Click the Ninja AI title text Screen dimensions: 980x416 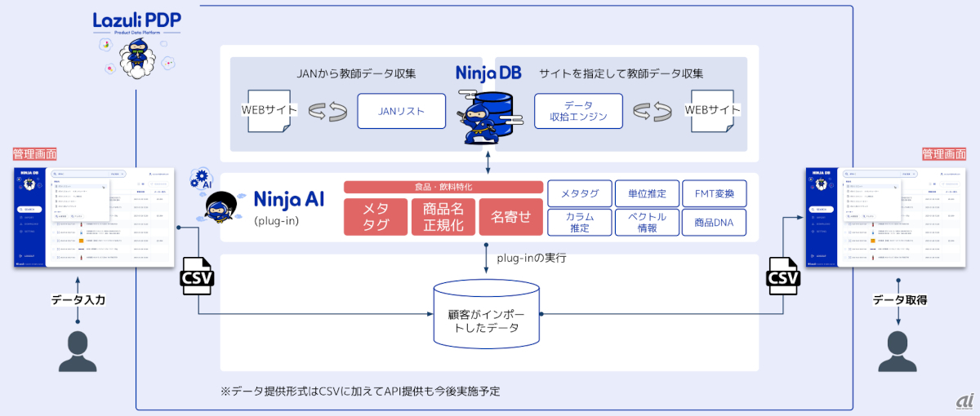(289, 200)
